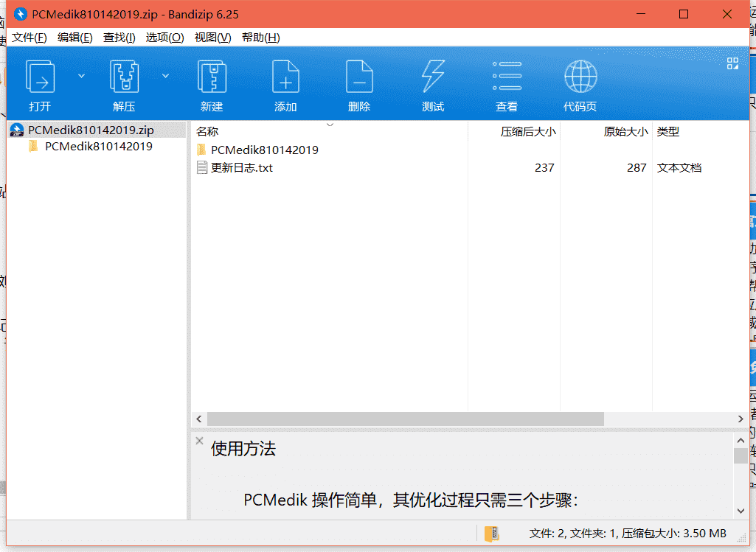756x552 pixels.
Task: Click the preview pane scroll-down arrow
Action: [741, 511]
